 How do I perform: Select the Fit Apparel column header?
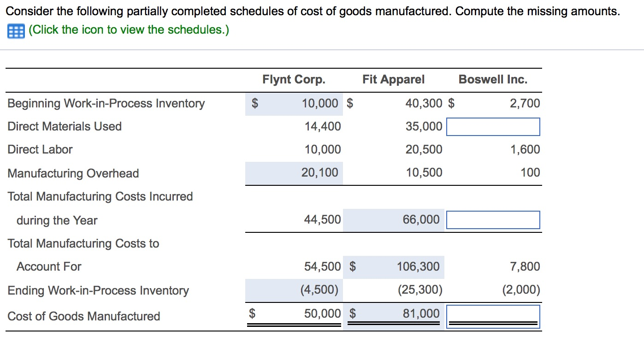tap(393, 80)
